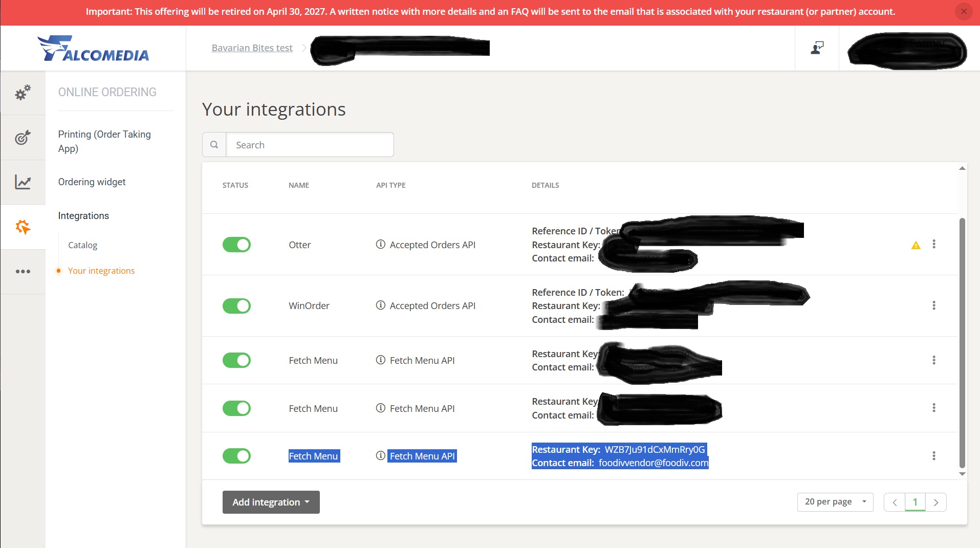Open three-dot menu for WinOrder integration
This screenshot has height=548, width=980.
point(934,305)
